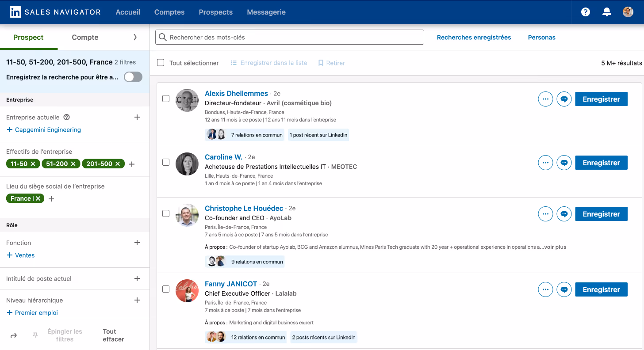View 7 relations en commun for Alexis
Viewport: 644px width, 350px height.
245,135
